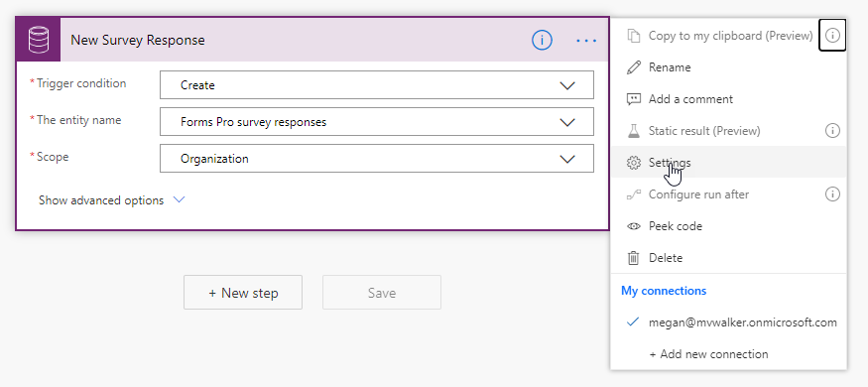Expand Show advanced options

coord(111,200)
